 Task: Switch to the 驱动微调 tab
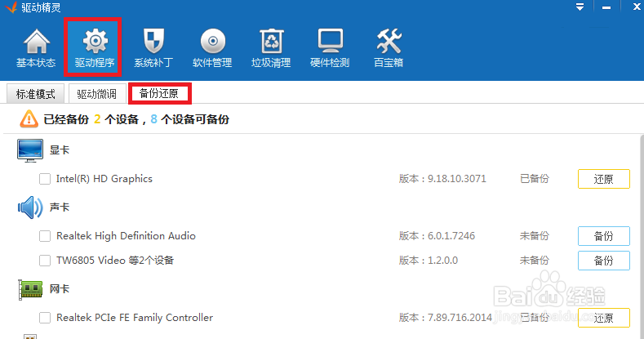pos(97,94)
